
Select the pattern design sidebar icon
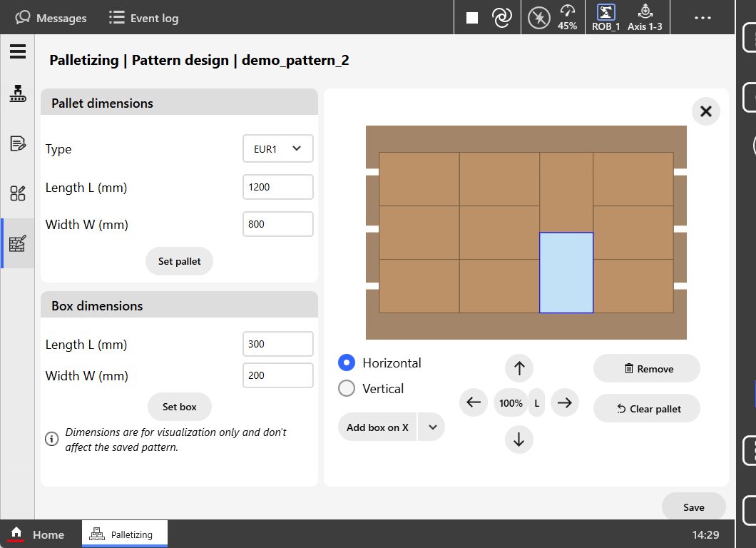(18, 243)
